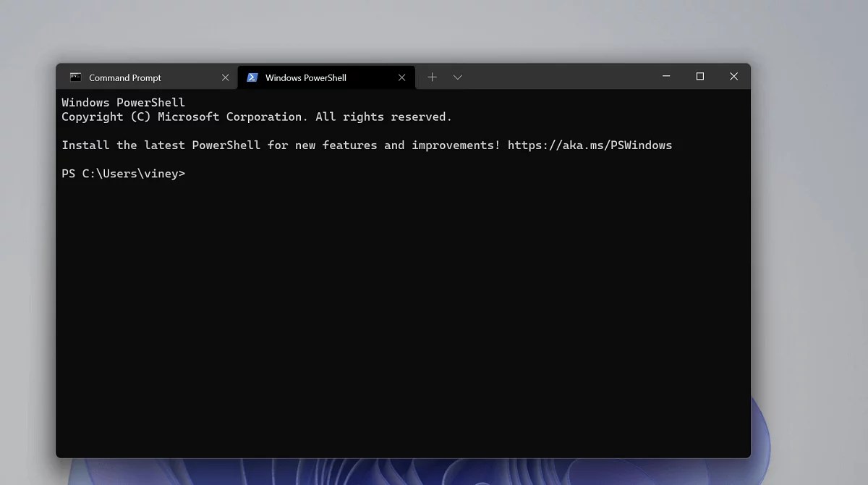The width and height of the screenshot is (868, 485).
Task: Maximize the Terminal window
Action: click(699, 77)
